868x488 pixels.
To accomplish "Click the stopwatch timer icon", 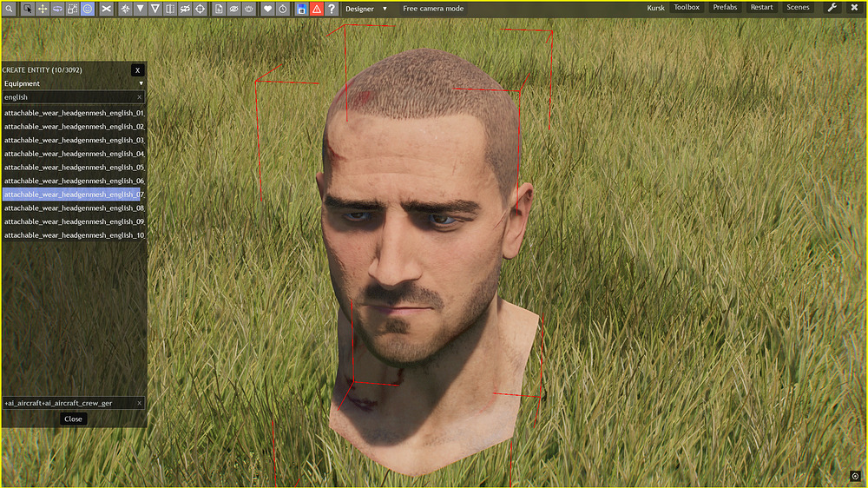I will coord(283,9).
